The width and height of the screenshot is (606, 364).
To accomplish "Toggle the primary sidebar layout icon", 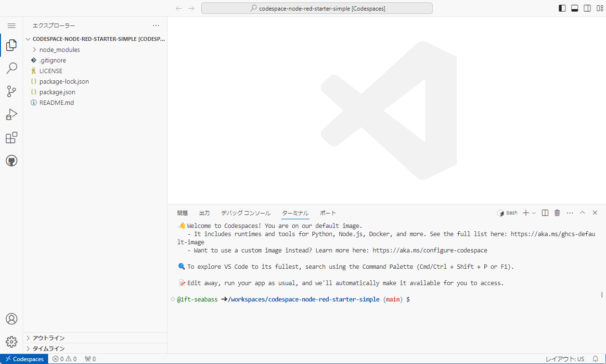I will pos(562,8).
